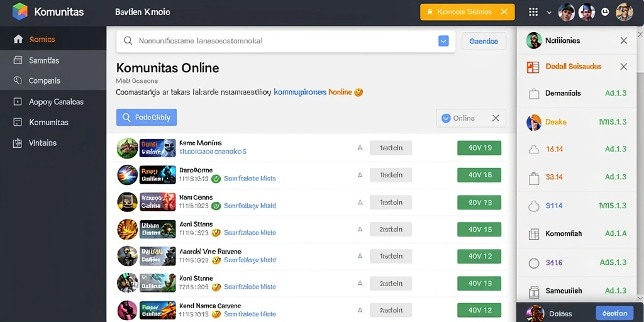Click the home icon in sidebar

(x=18, y=40)
